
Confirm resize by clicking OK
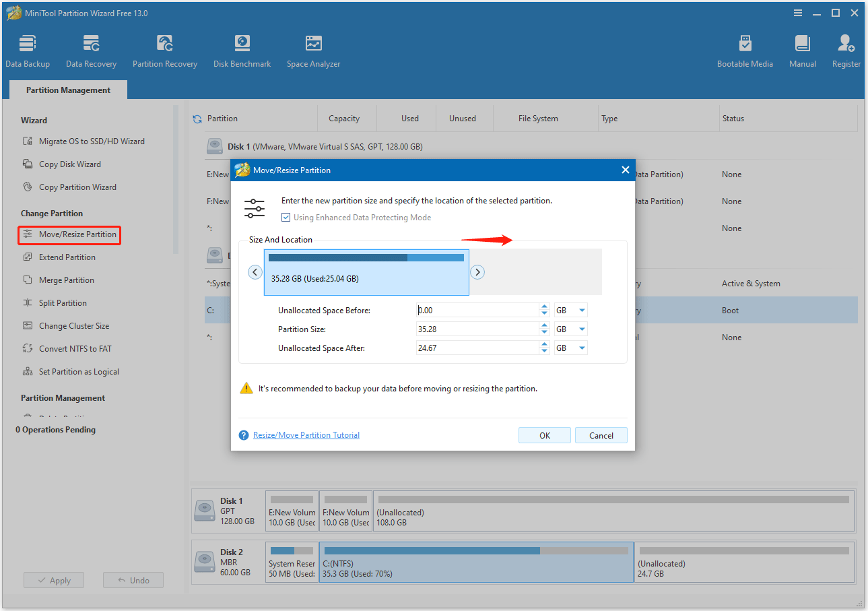point(544,435)
